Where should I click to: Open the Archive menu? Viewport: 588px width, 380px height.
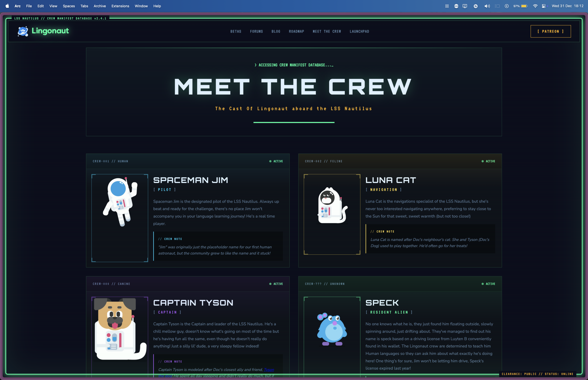coord(100,6)
